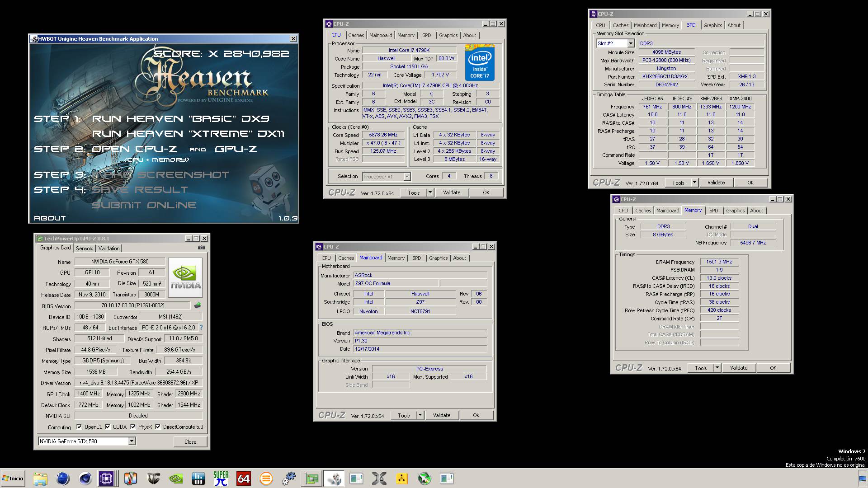The height and width of the screenshot is (488, 868).
Task: Open the NVIDIA green eye taskbar icon
Action: pos(176,479)
